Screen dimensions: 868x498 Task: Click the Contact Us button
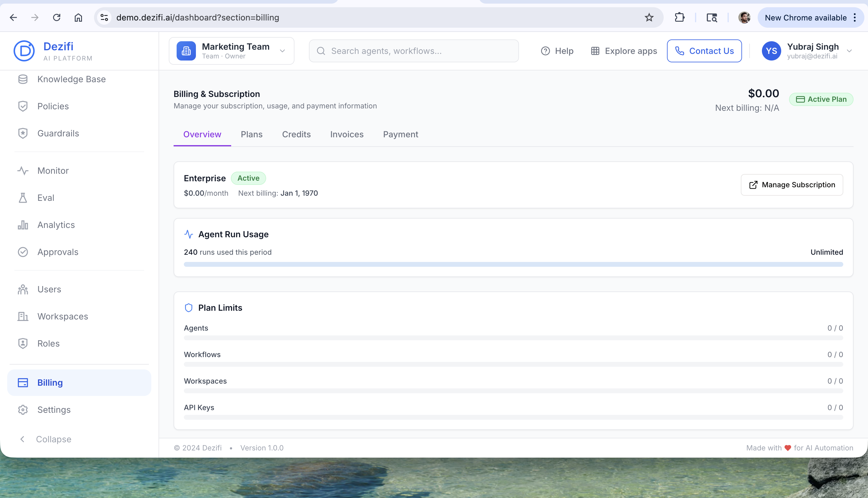click(x=704, y=51)
